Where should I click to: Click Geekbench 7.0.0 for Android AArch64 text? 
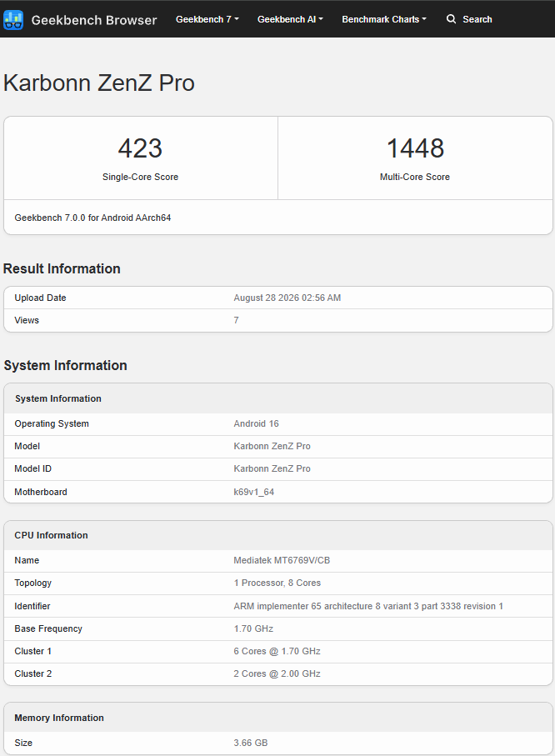pos(92,218)
